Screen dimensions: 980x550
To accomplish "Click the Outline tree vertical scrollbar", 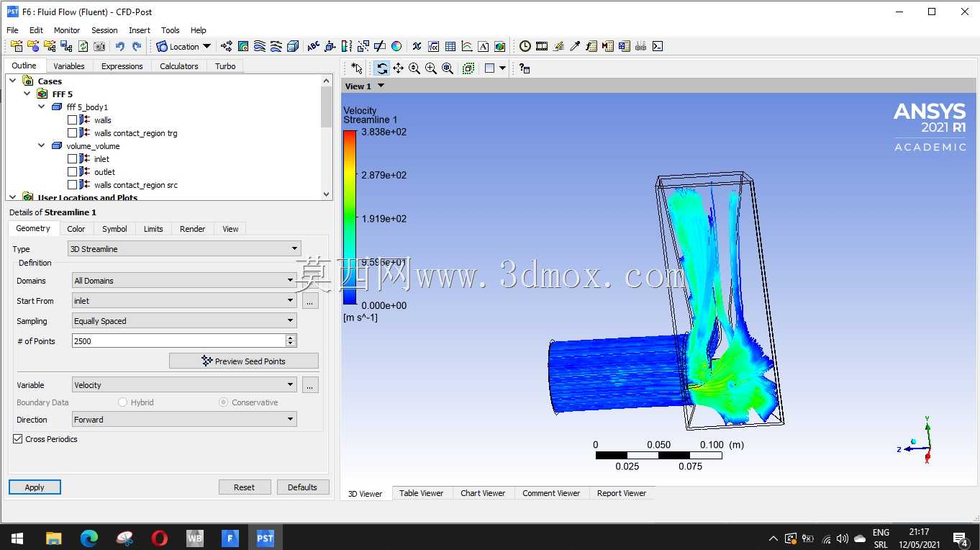I will (327, 137).
